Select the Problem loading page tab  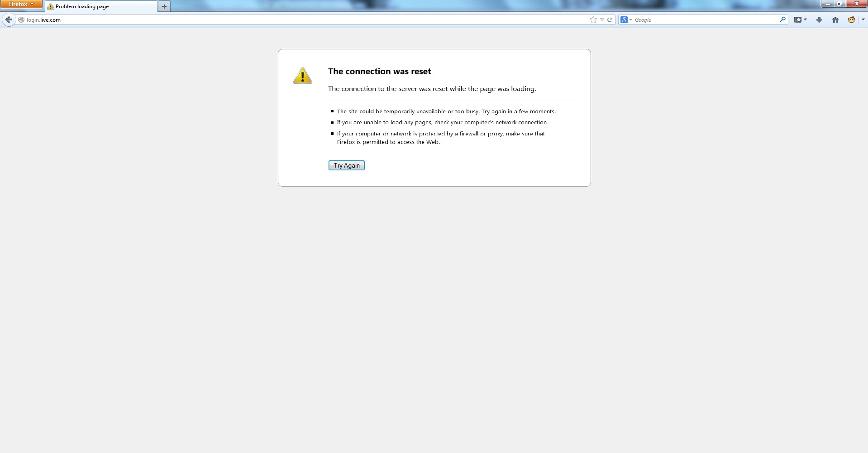pyautogui.click(x=101, y=6)
